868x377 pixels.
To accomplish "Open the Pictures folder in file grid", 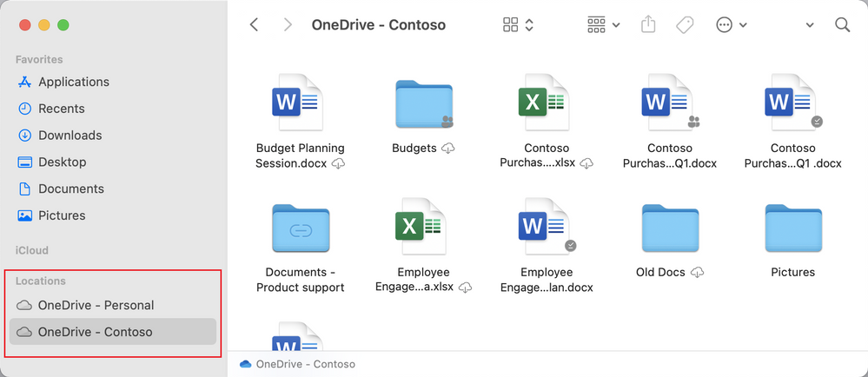I will click(792, 231).
